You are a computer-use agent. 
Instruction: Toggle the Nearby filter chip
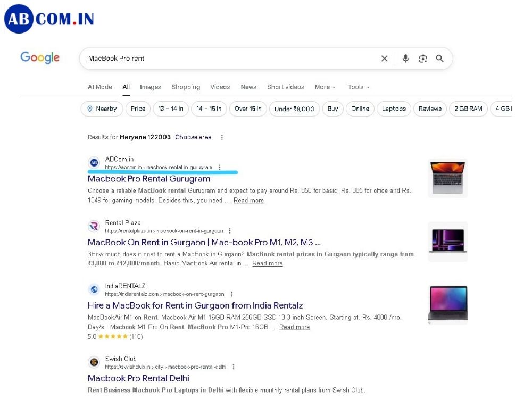point(102,109)
